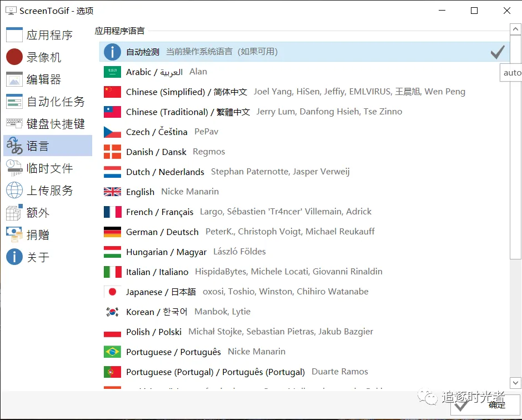The image size is (522, 420).
Task: Click the 捐赠 donate icon
Action: pos(14,234)
